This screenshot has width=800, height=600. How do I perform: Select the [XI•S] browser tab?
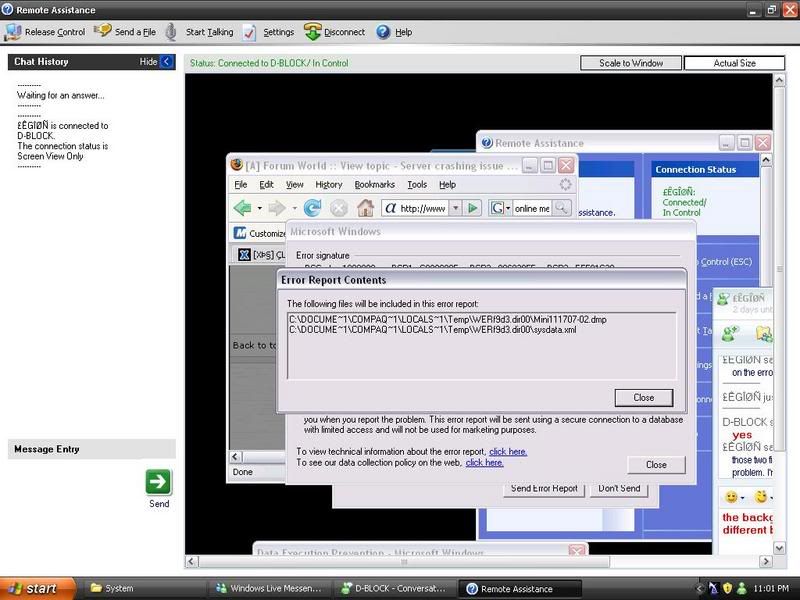(262, 255)
